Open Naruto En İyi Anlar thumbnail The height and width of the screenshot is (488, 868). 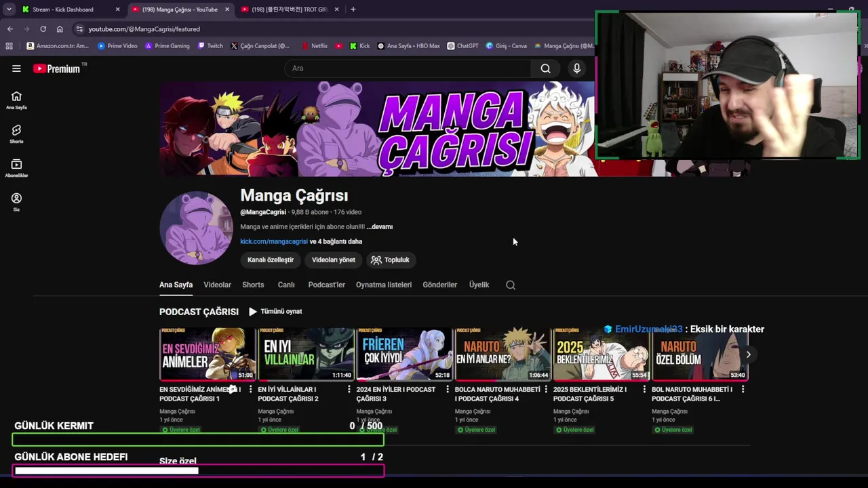tap(502, 354)
